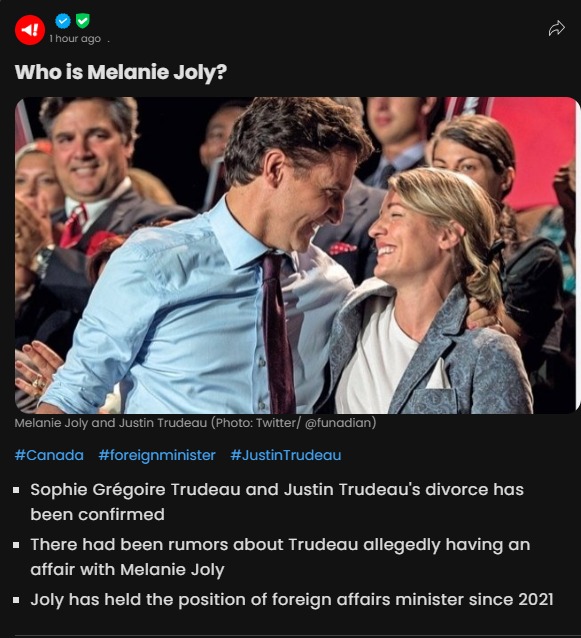Open the #JustinTrudeau hashtag

[x=286, y=455]
